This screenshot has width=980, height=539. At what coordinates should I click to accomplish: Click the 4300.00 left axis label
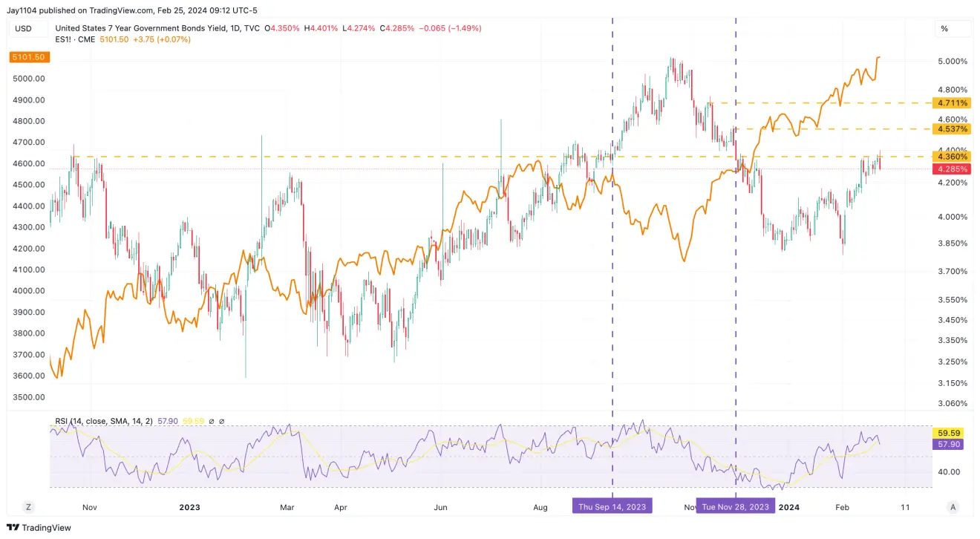point(30,227)
